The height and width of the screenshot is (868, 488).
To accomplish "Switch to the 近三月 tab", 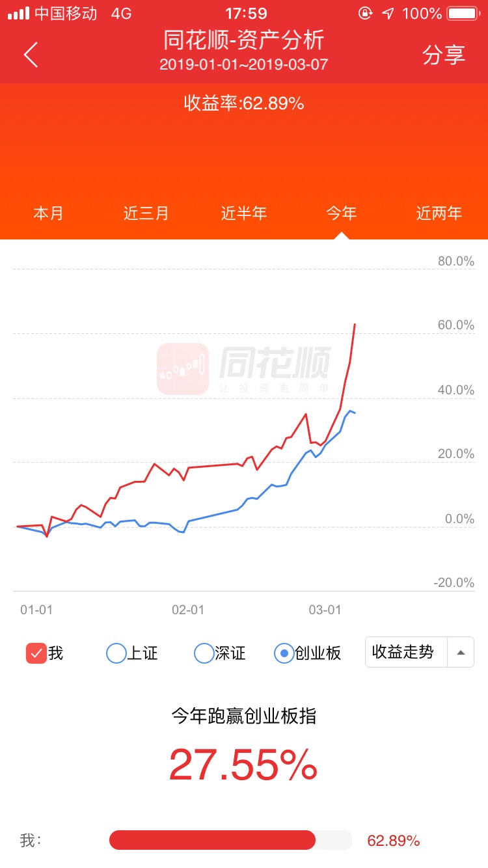I will [x=146, y=213].
